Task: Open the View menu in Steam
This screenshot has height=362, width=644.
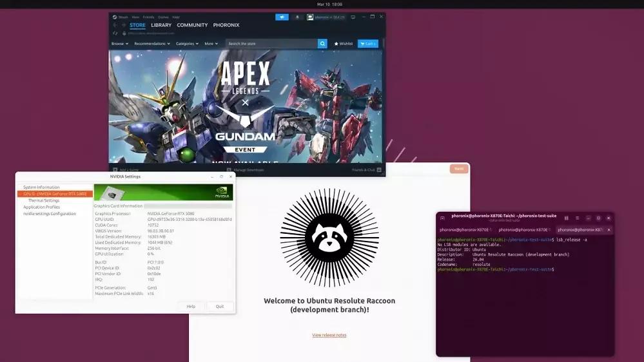Action: pyautogui.click(x=135, y=17)
